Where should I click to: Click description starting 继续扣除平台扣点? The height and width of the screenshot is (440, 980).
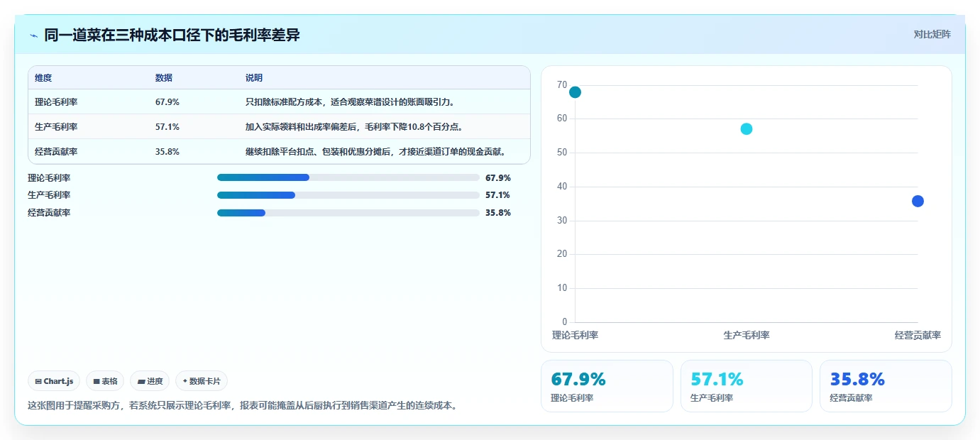click(376, 151)
